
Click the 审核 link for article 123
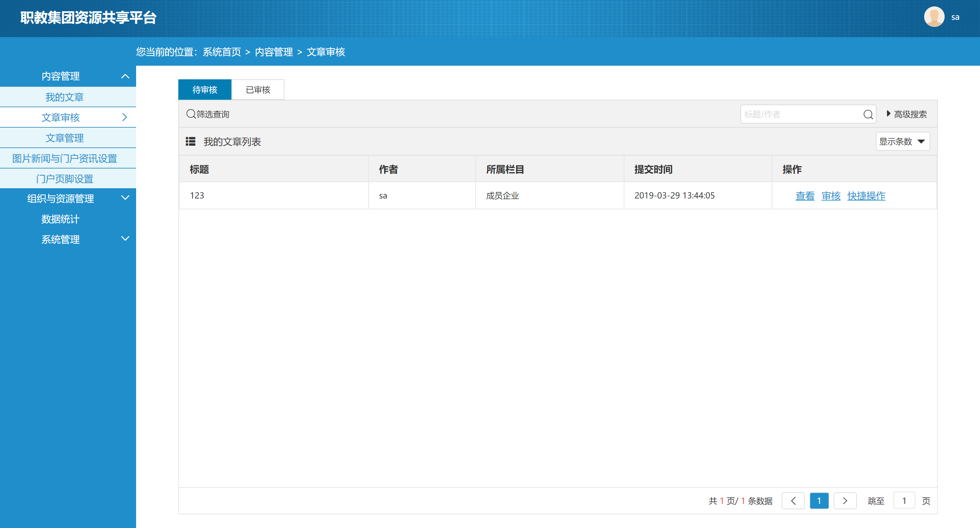point(831,196)
